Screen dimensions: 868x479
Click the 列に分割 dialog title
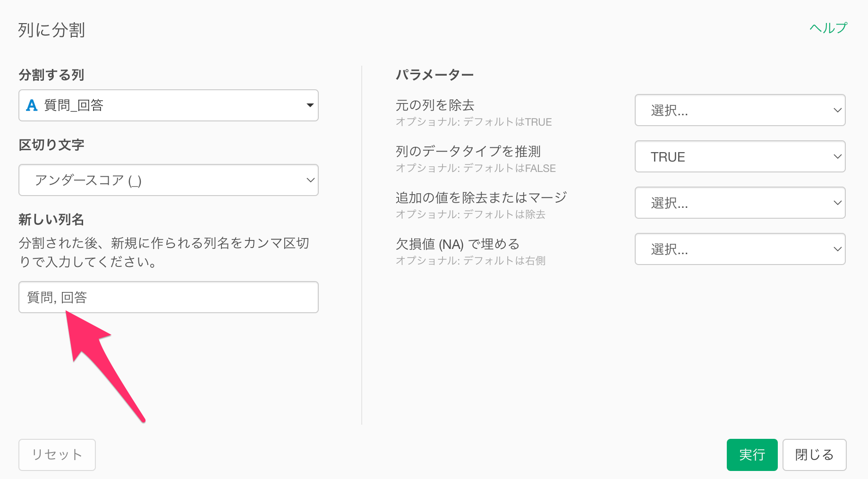51,30
